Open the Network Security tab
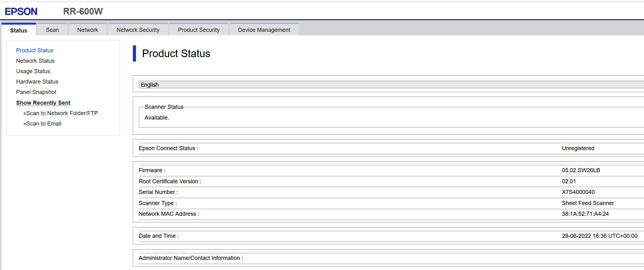 (138, 30)
